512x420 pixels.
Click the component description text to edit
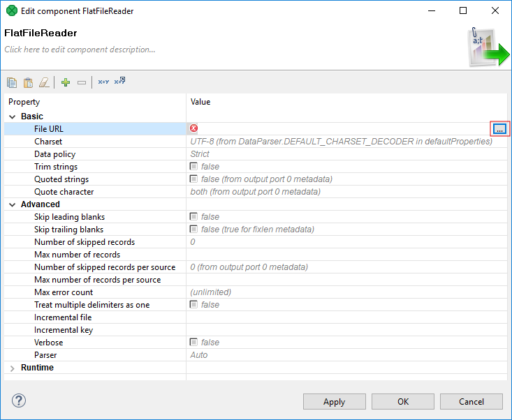pyautogui.click(x=80, y=50)
